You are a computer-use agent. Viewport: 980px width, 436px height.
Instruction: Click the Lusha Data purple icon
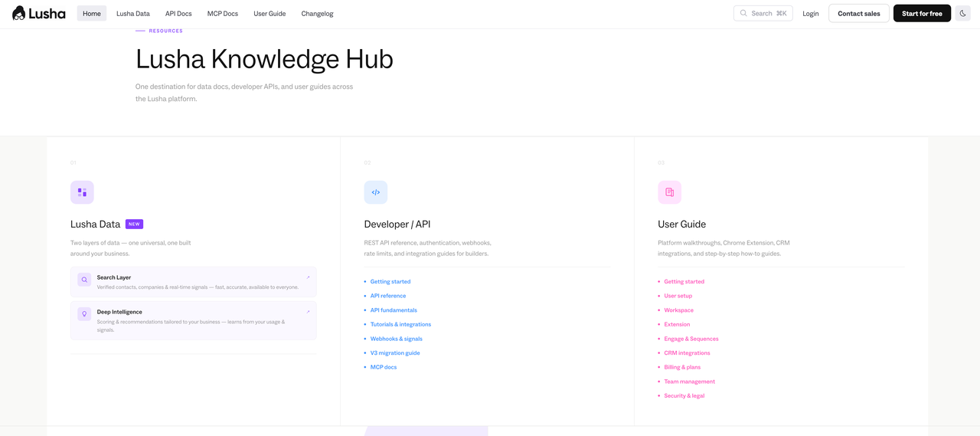[x=82, y=192]
